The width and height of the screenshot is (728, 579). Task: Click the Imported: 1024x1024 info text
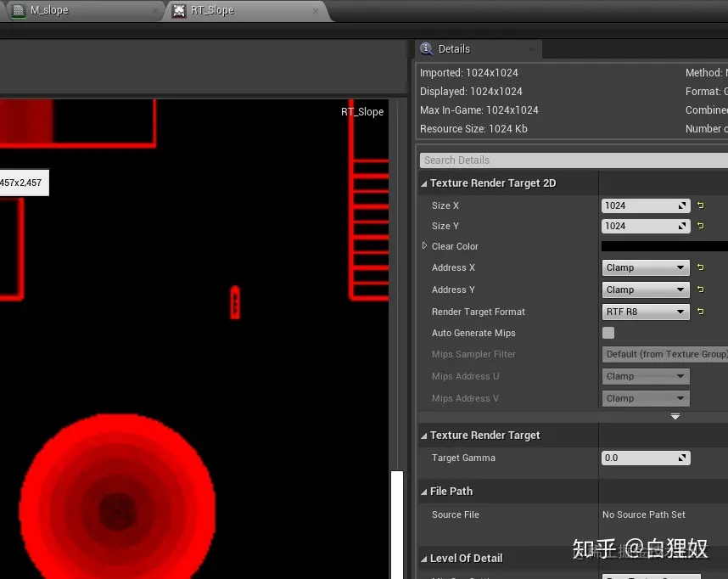(469, 73)
